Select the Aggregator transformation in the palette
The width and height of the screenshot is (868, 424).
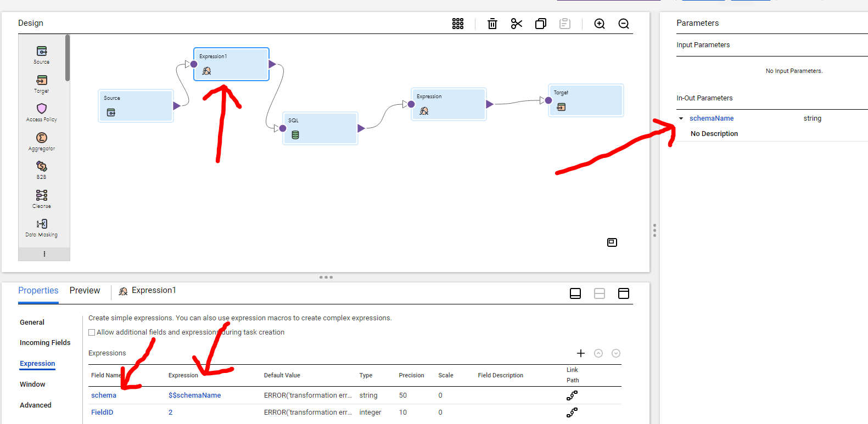42,142
